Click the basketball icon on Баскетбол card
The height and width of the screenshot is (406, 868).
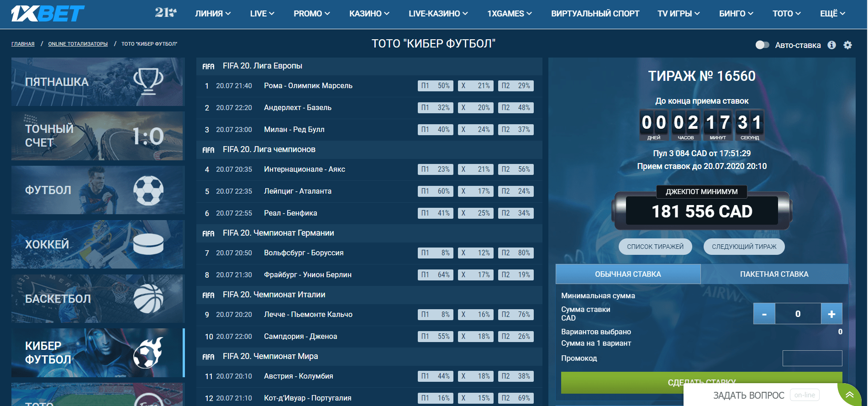click(148, 299)
